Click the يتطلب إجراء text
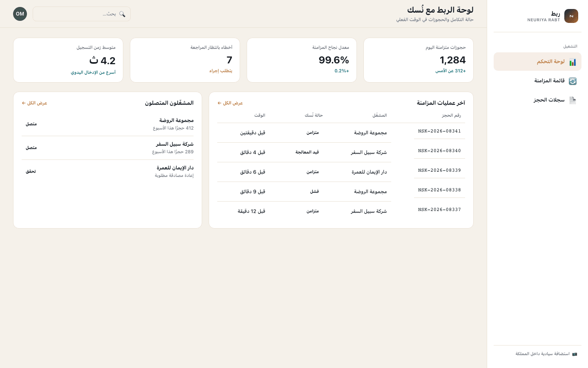This screenshot has height=368, width=588. (221, 71)
